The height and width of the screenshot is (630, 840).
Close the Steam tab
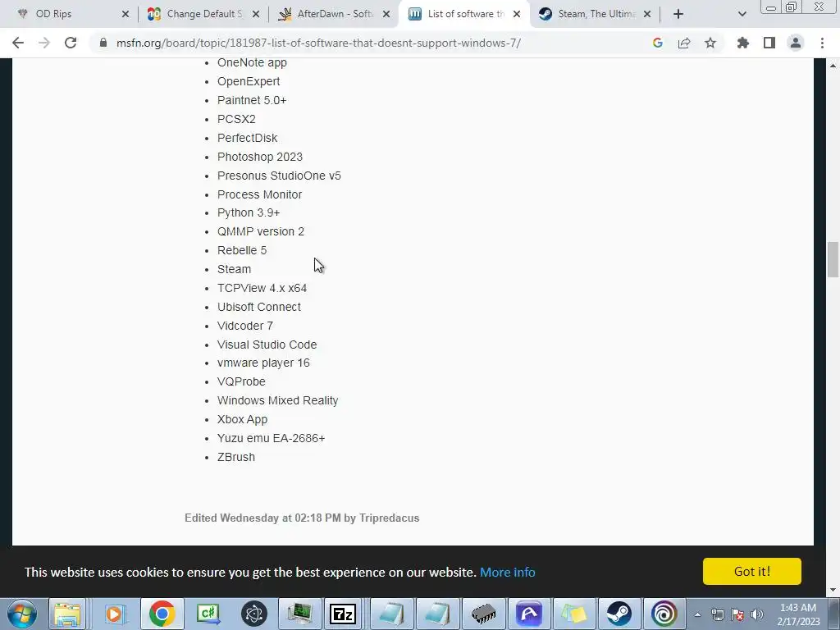tap(647, 14)
